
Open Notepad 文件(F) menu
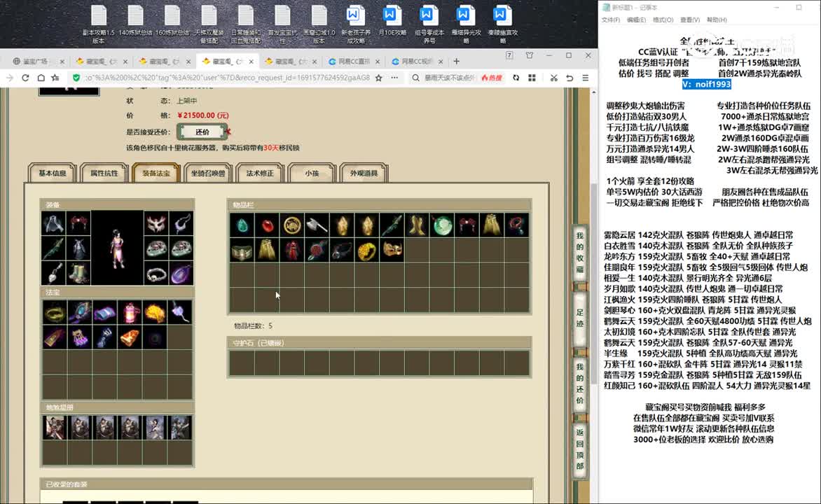click(x=611, y=20)
